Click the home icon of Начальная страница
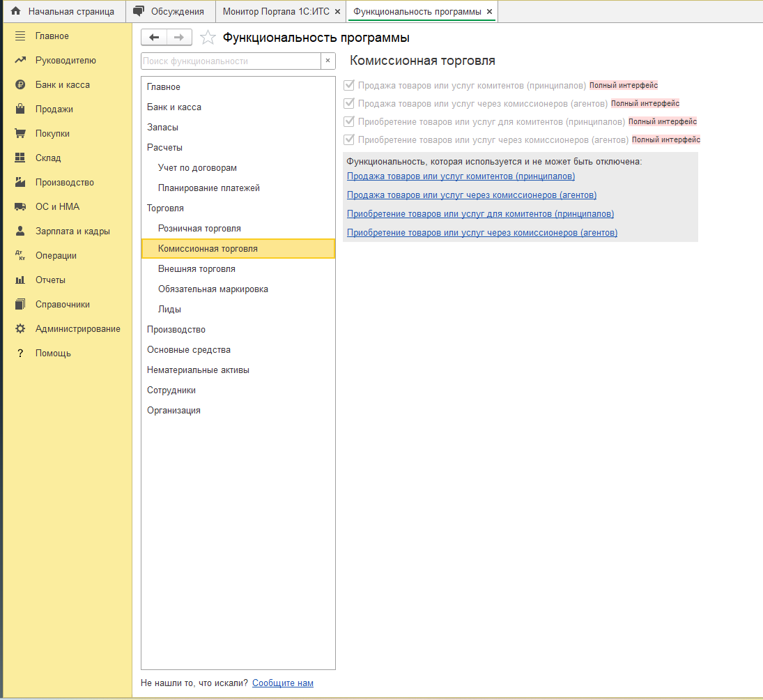Image resolution: width=763 pixels, height=700 pixels. [x=15, y=10]
